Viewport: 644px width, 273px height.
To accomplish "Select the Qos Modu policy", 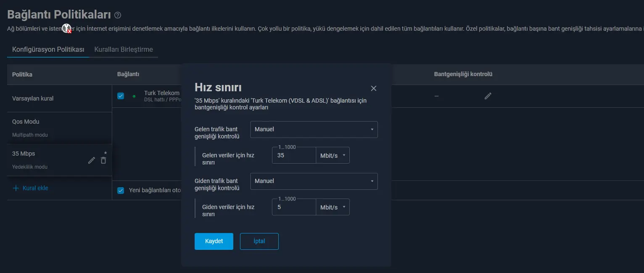I will [59, 128].
